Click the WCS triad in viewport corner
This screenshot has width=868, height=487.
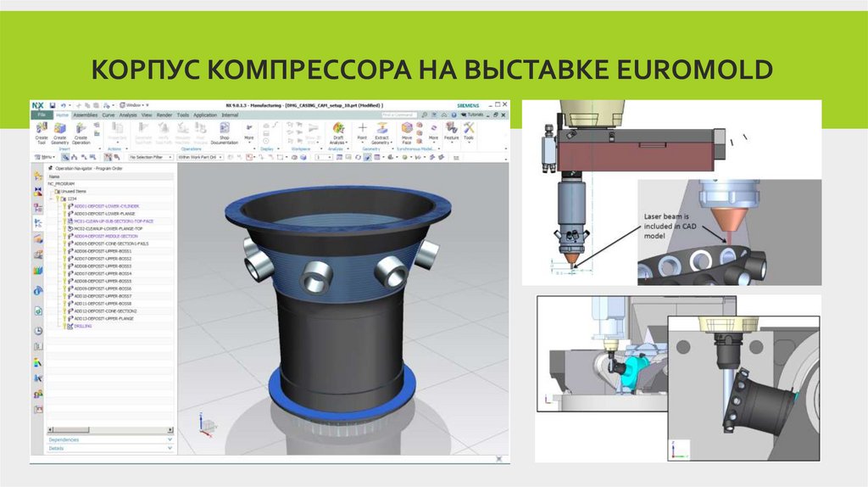(x=205, y=424)
